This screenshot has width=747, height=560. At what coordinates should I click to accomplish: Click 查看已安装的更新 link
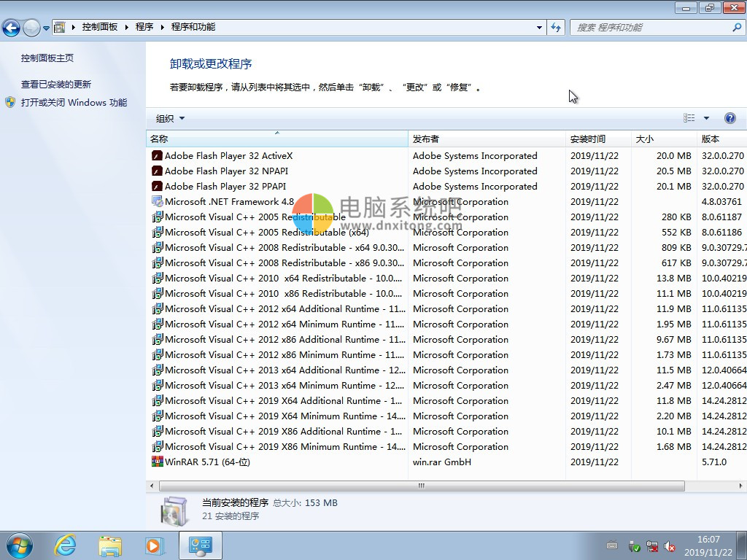[56, 85]
